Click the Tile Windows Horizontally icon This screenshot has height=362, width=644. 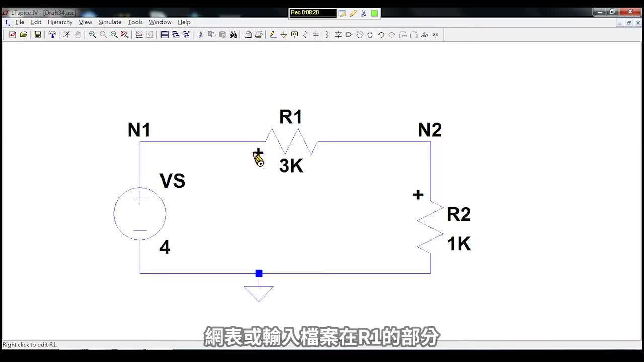tap(165, 35)
